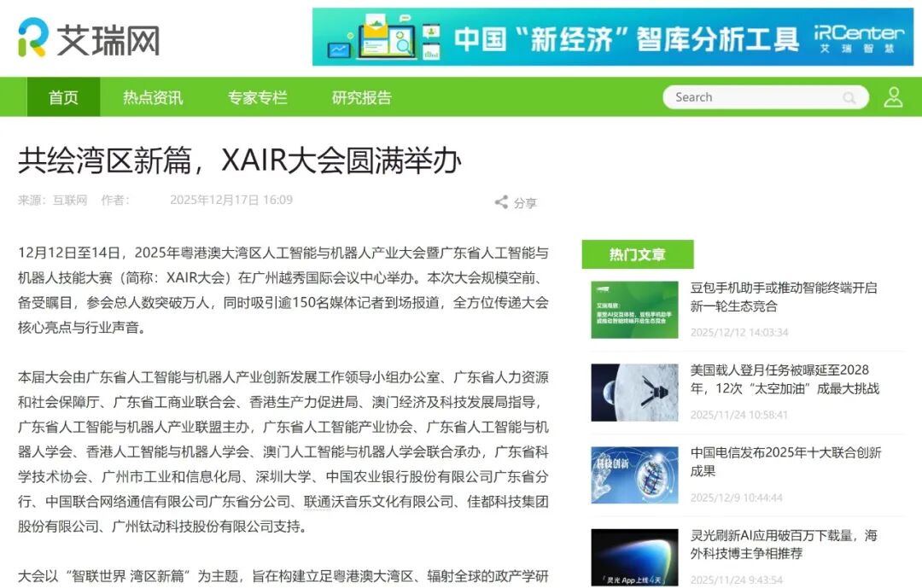Click the publish date 2025年12月17日 16:09

coord(231,200)
